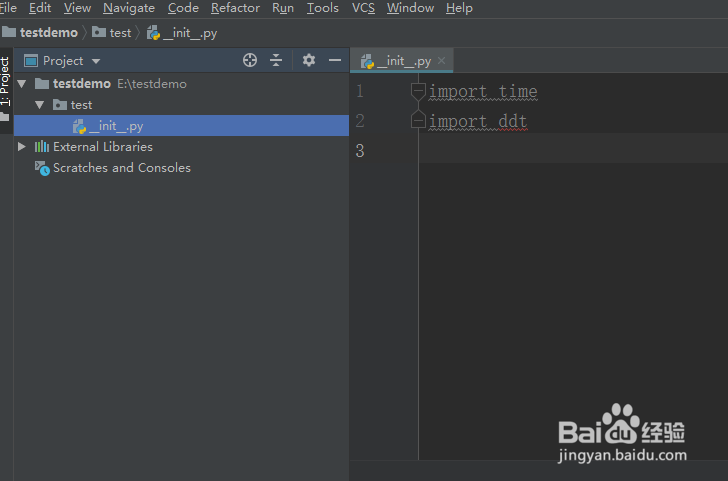The height and width of the screenshot is (481, 728).
Task: Open the Edit menu
Action: tap(40, 8)
